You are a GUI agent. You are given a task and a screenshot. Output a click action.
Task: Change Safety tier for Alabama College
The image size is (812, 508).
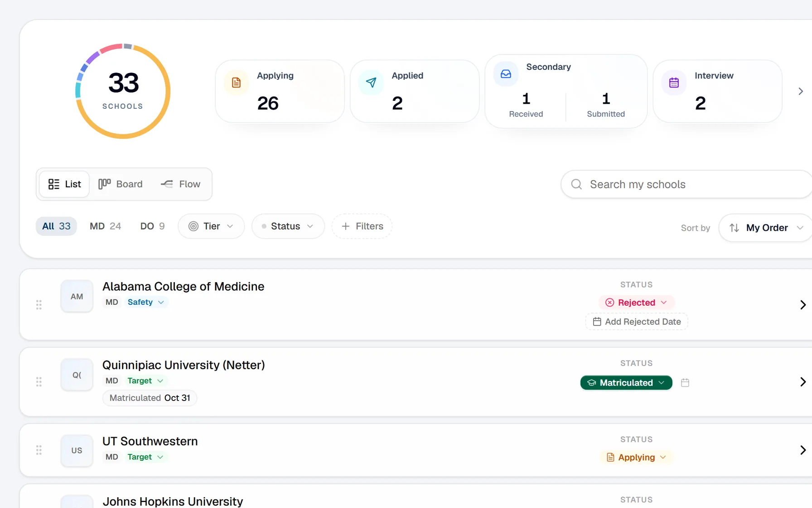pos(145,302)
